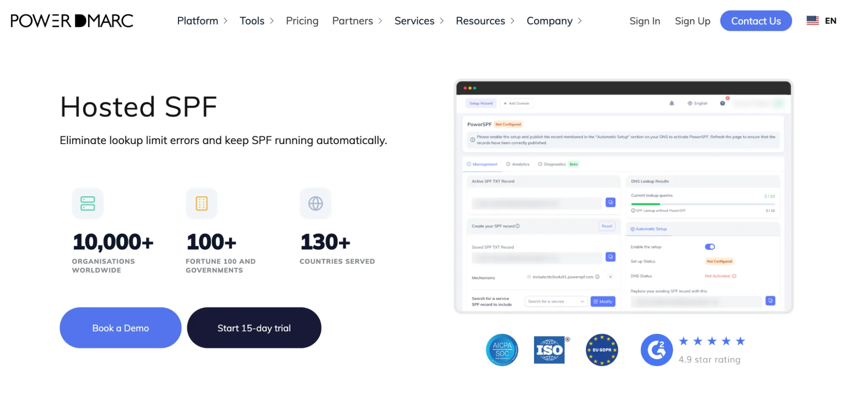Click the 100+ Fortune 100 statistic

(221, 252)
